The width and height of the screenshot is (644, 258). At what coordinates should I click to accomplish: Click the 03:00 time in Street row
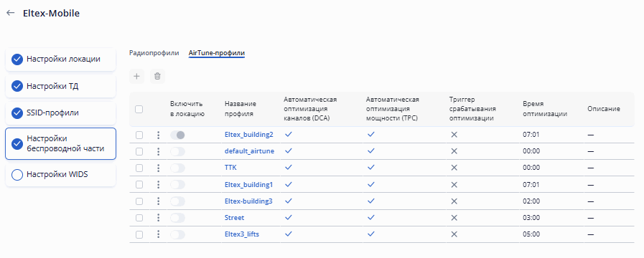tap(531, 218)
